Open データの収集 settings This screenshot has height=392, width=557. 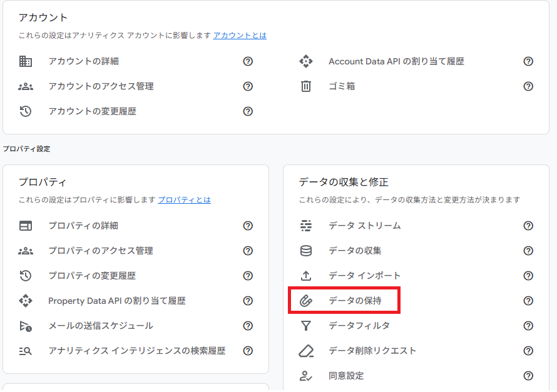tap(355, 251)
